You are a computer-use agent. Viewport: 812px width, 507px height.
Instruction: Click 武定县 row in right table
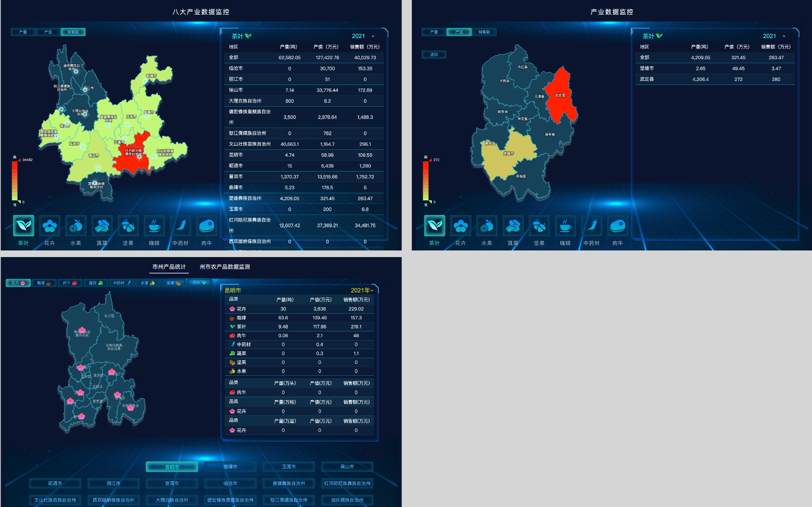point(715,79)
